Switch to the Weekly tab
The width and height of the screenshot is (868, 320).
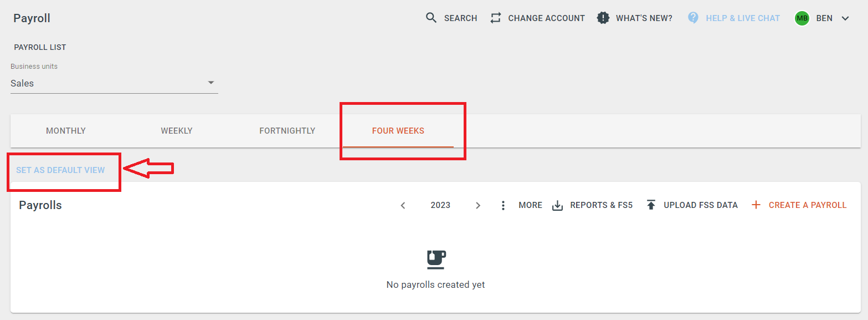click(177, 131)
